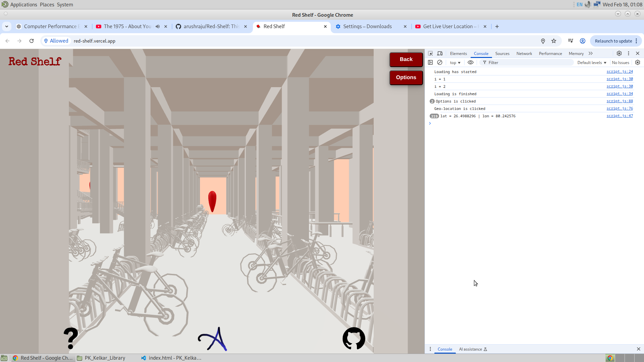Open the top context dropdown

tap(455, 63)
